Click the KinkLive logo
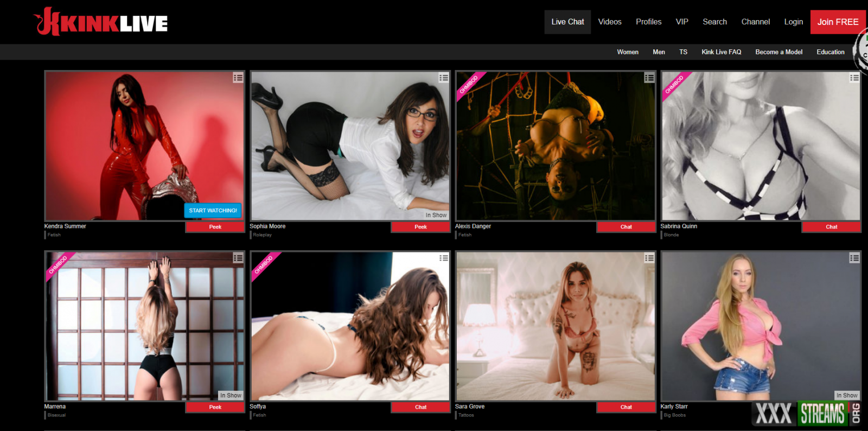 click(x=101, y=22)
